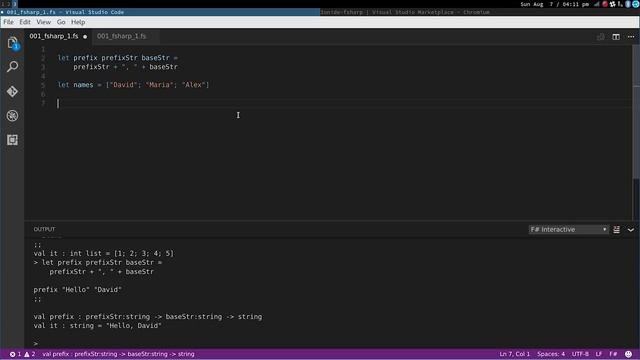The width and height of the screenshot is (640, 360).
Task: Open the Extensions view in activity bar
Action: point(12,140)
